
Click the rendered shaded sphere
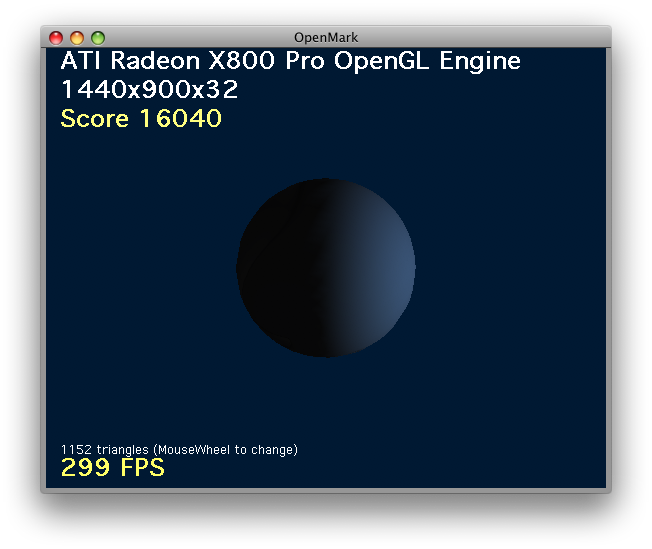pos(326,268)
